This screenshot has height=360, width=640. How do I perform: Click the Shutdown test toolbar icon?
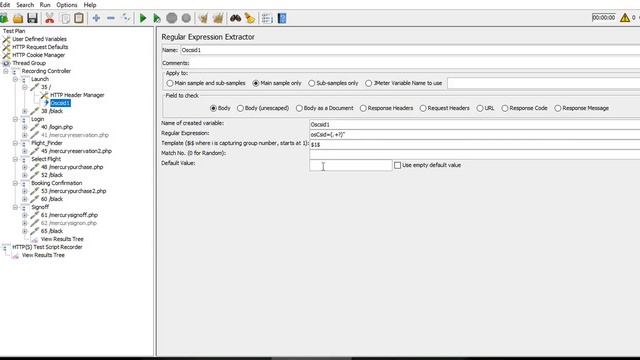186,18
